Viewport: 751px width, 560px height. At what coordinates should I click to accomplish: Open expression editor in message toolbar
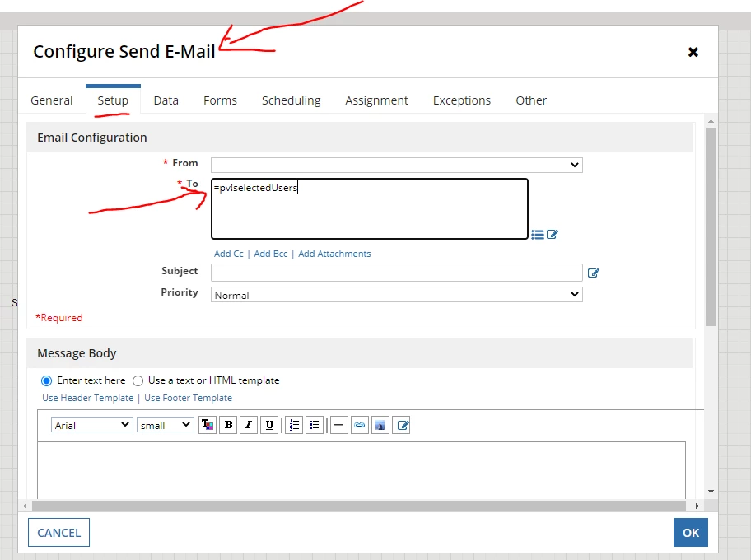403,425
